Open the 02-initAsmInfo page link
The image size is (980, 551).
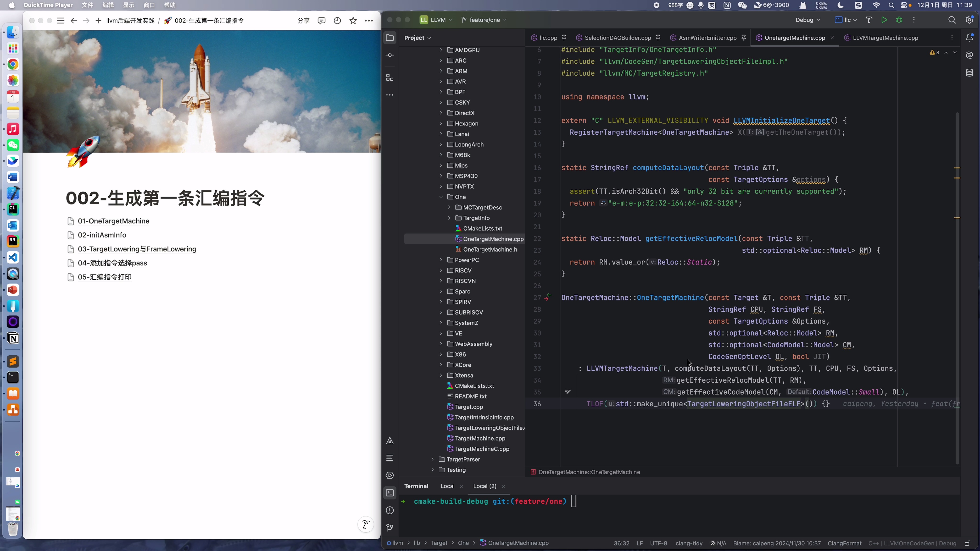point(102,235)
